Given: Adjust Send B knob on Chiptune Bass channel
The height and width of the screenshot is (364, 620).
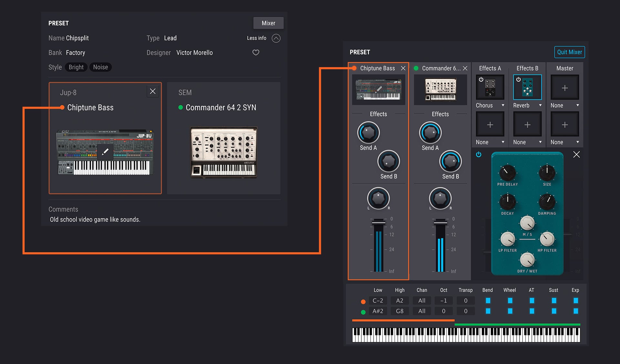Looking at the screenshot, I should 388,161.
